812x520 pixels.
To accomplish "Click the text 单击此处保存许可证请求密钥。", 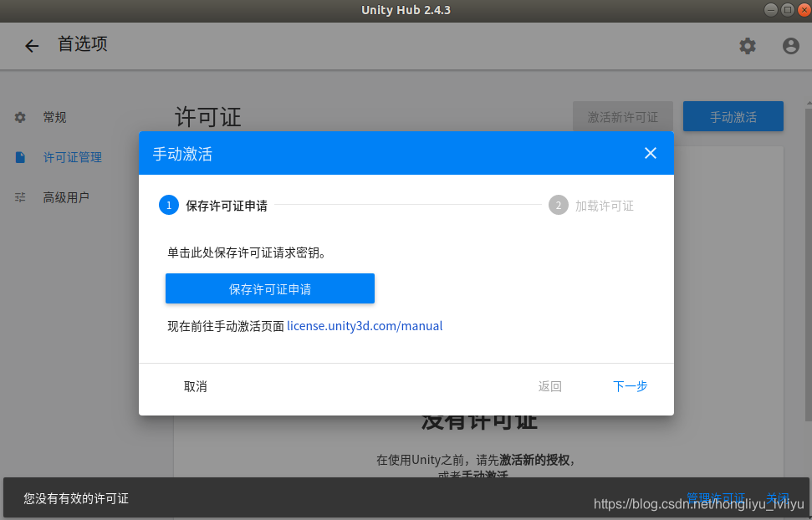I will point(247,252).
